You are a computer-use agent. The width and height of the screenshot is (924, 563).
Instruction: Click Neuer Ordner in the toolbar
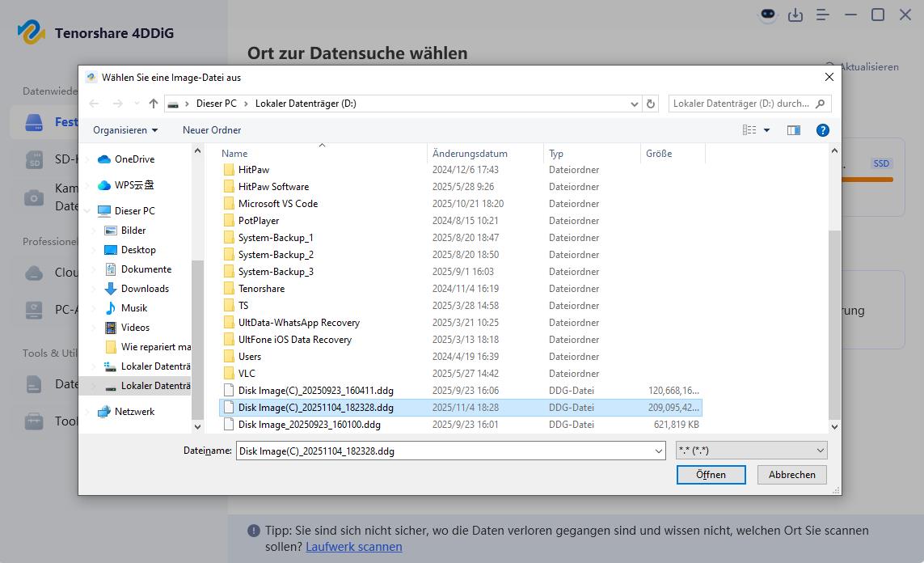point(212,130)
